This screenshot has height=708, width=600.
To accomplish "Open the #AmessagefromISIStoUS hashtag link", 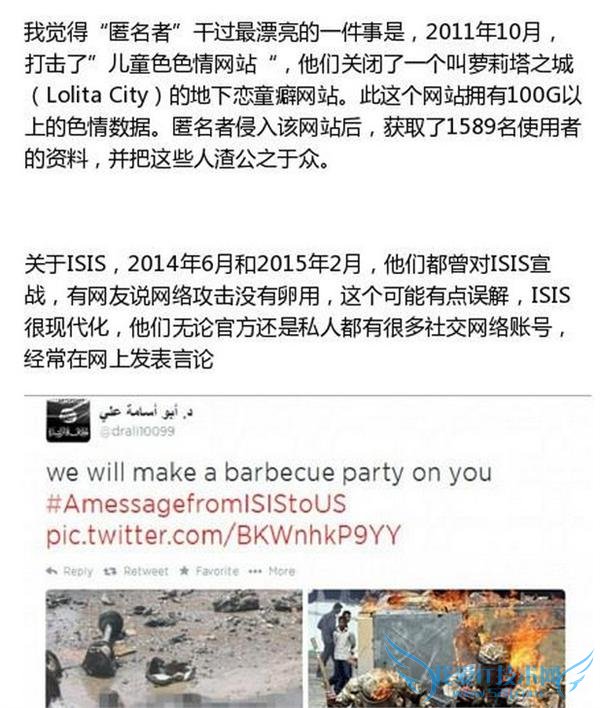I will (196, 503).
